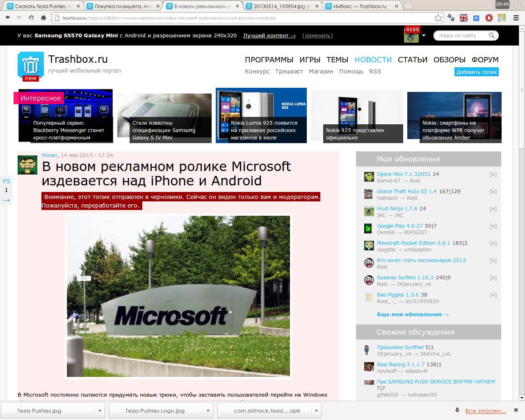Open Nokia Lumia 925 в июле thumbnail
This screenshot has height=420, width=525.
(x=261, y=115)
